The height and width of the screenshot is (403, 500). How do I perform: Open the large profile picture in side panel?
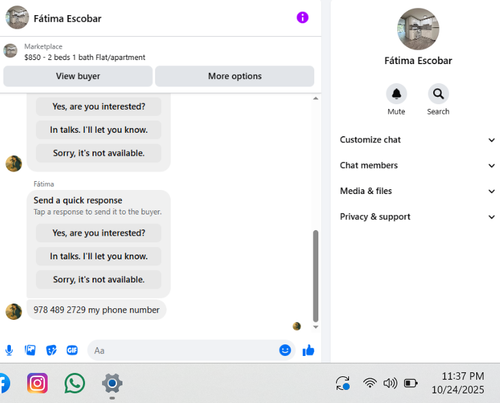pos(418,29)
